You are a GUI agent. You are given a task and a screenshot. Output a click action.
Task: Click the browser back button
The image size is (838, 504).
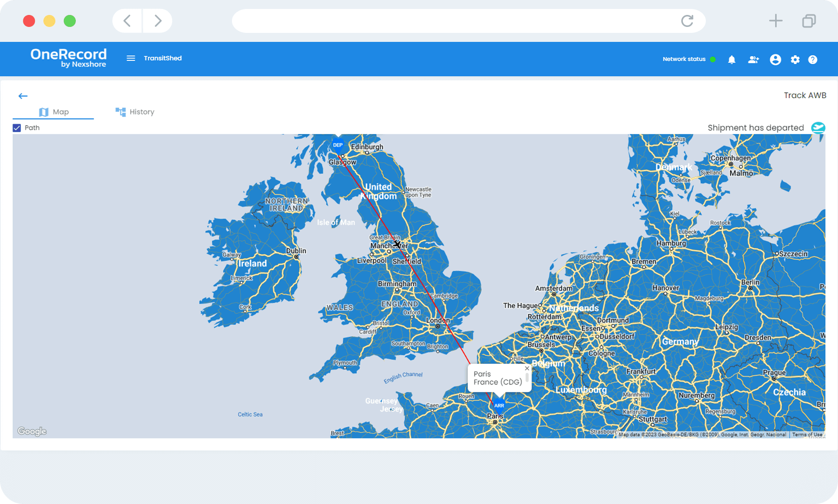127,21
